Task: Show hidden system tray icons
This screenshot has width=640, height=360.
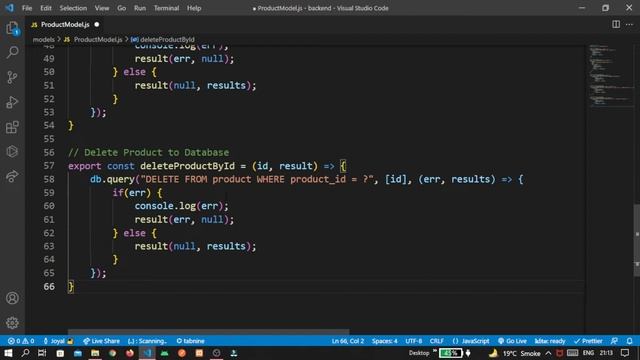Action: (548, 353)
